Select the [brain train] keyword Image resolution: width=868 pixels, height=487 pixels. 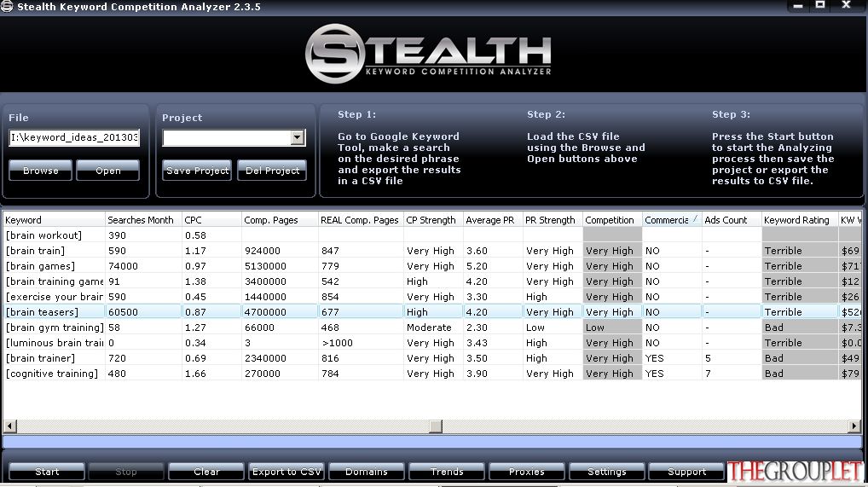click(x=36, y=251)
